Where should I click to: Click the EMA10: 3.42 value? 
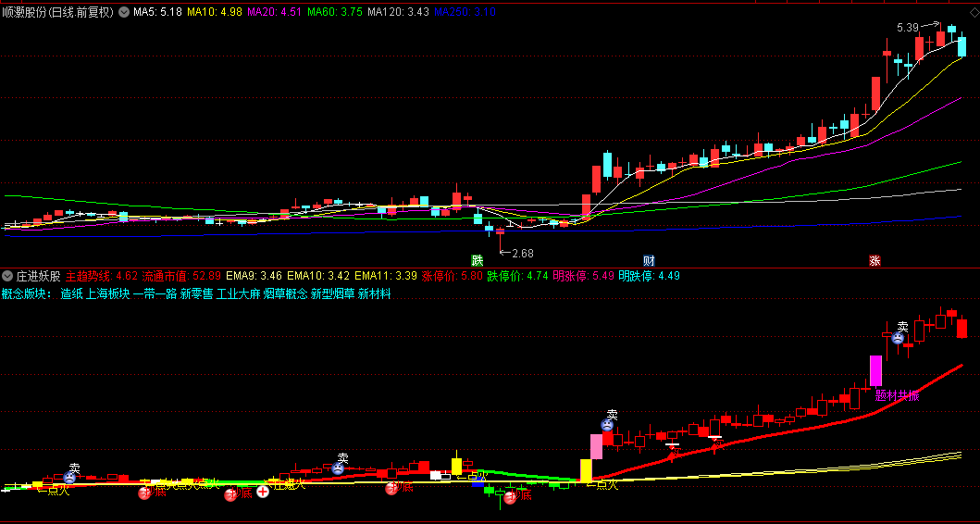[x=318, y=276]
